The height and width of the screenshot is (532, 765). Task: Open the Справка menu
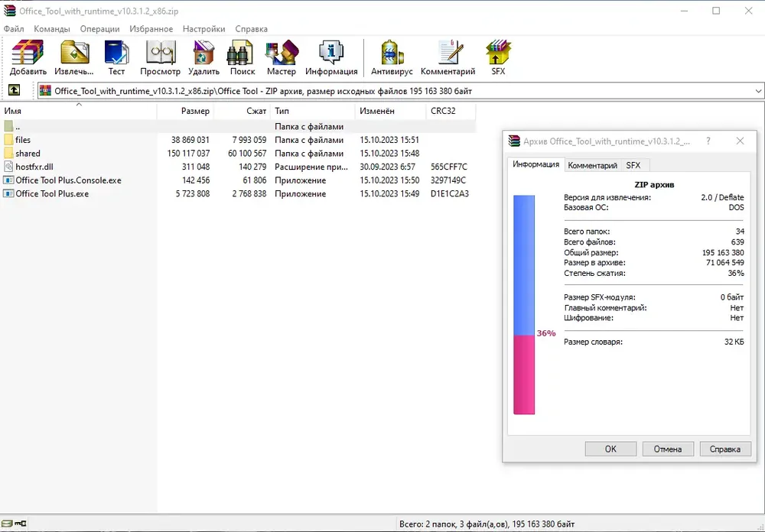(x=251, y=29)
